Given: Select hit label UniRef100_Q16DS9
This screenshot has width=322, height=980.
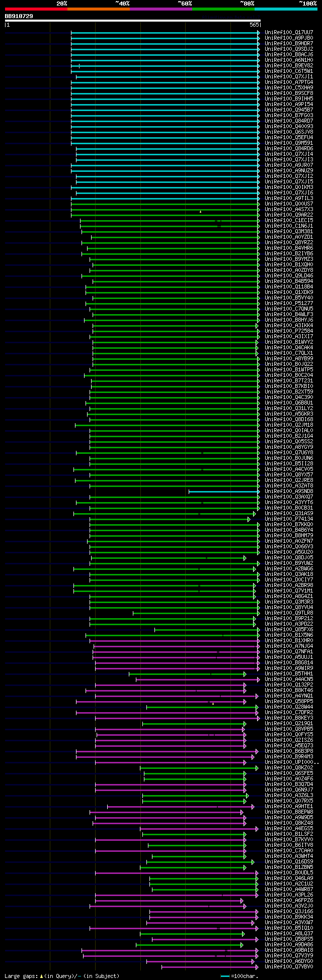Looking at the screenshot, I should [289, 861].
